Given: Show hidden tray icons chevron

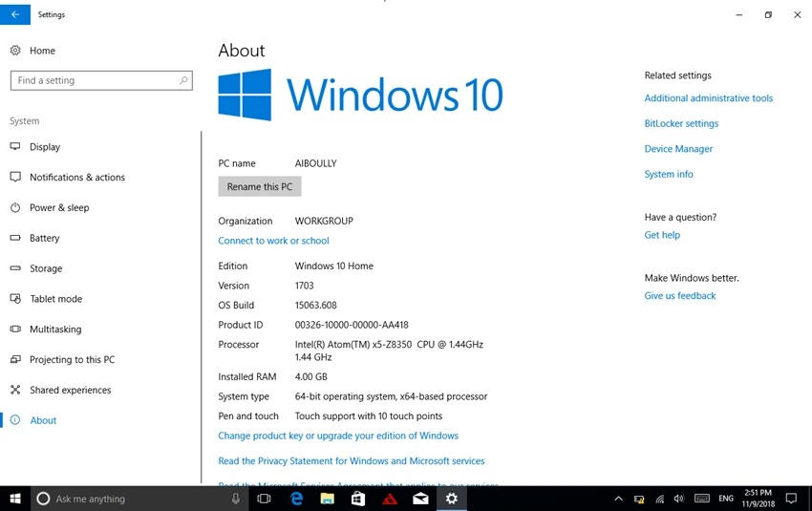Looking at the screenshot, I should 618,499.
